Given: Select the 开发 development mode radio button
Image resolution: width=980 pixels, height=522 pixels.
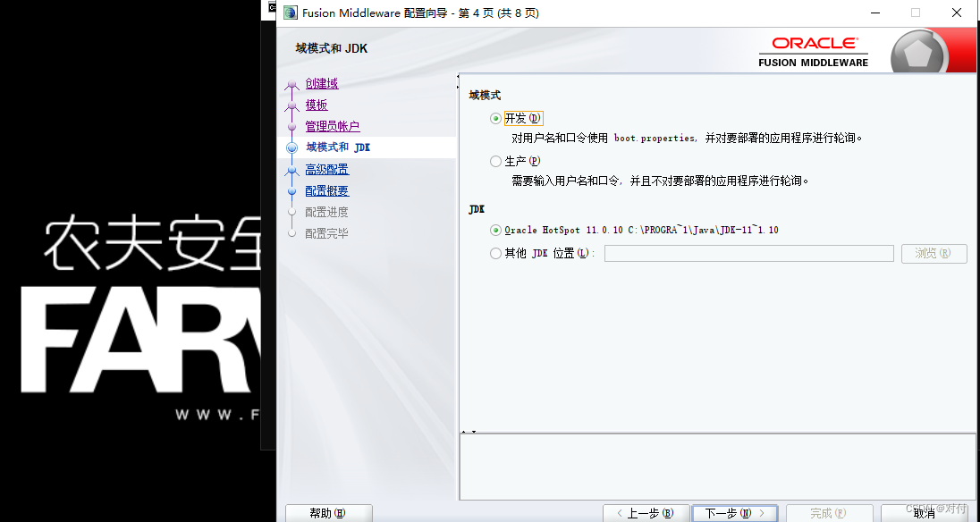Looking at the screenshot, I should [495, 119].
